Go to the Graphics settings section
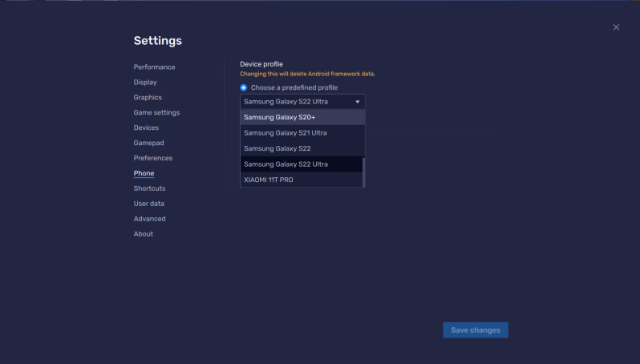 [x=148, y=97]
